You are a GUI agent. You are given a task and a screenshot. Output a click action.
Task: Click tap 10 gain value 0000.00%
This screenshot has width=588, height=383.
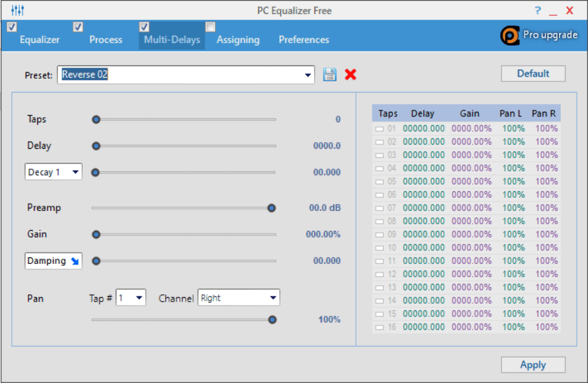[x=472, y=247]
